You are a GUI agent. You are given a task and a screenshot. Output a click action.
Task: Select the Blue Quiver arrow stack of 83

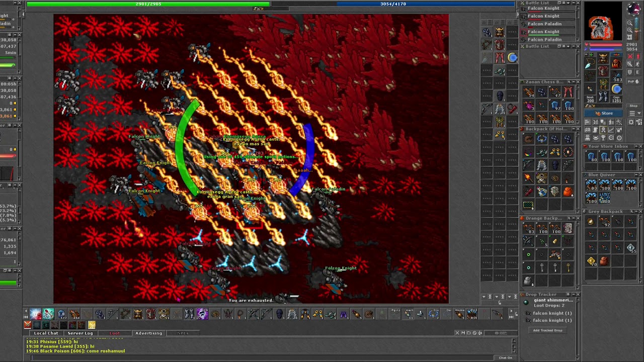point(592,184)
